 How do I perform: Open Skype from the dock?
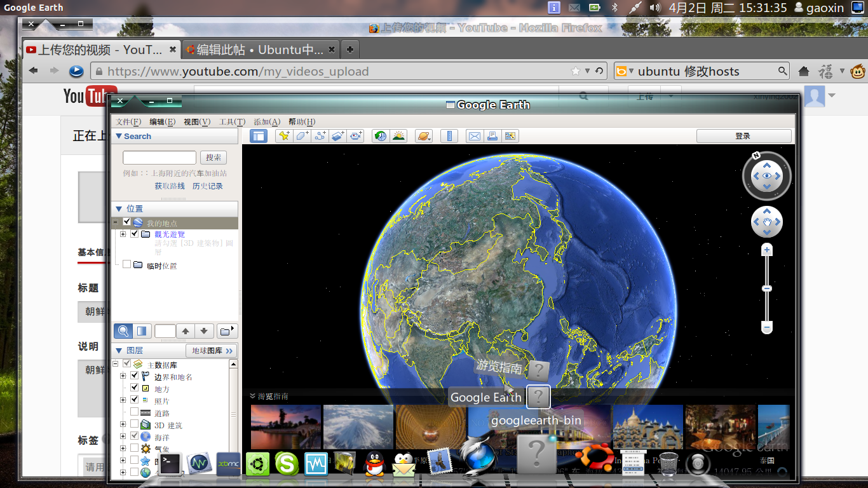[287, 464]
